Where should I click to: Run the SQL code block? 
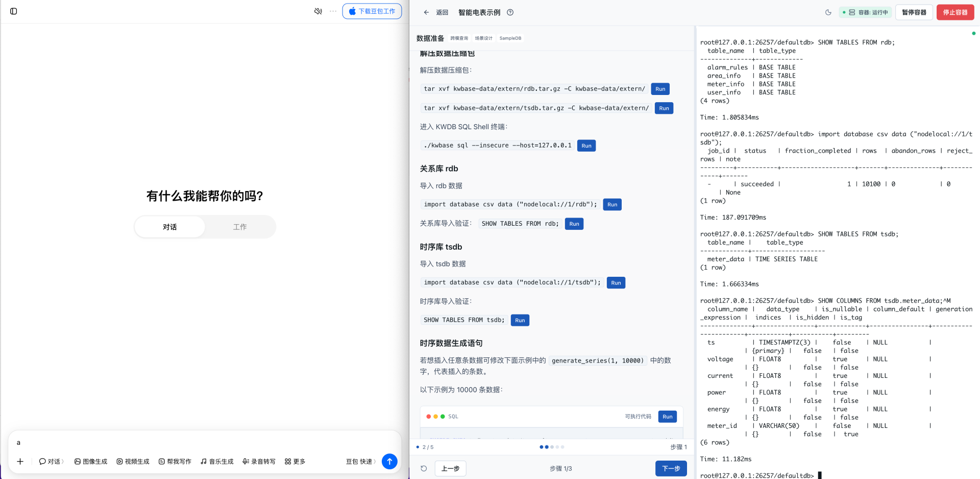click(x=668, y=417)
